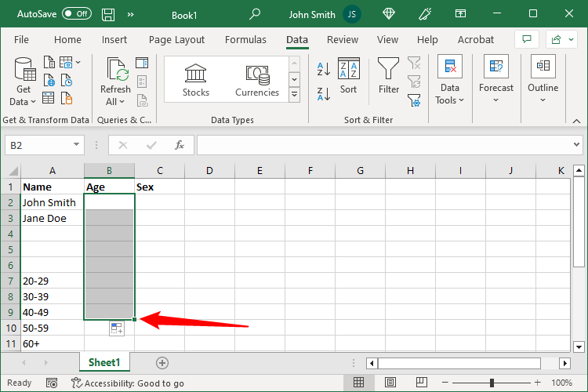Open the custom Sort dialog
Image resolution: width=588 pixels, height=392 pixels.
point(348,76)
